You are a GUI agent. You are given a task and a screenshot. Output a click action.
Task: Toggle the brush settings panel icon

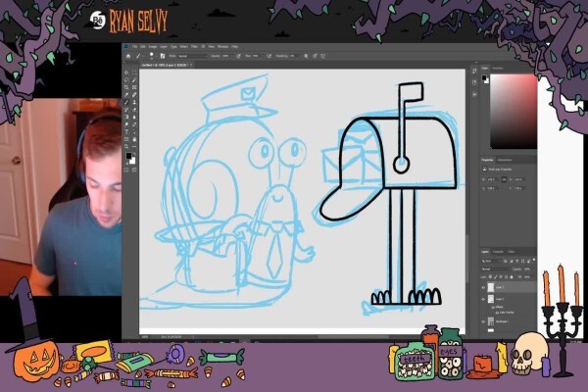[x=163, y=56]
